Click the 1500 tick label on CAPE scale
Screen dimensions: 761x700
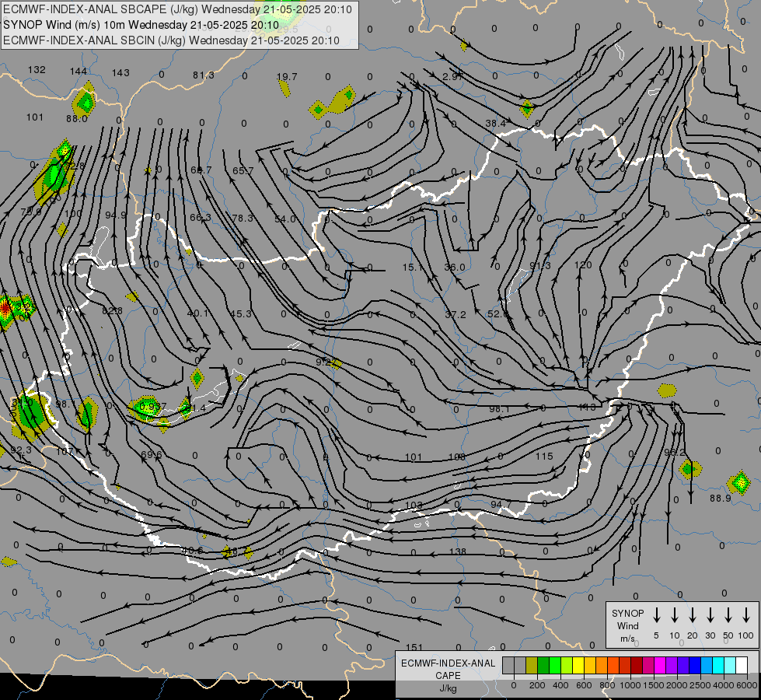point(654,685)
